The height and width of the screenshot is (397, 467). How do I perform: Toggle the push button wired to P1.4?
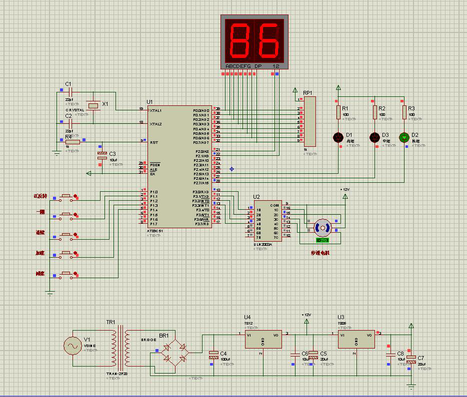68,275
